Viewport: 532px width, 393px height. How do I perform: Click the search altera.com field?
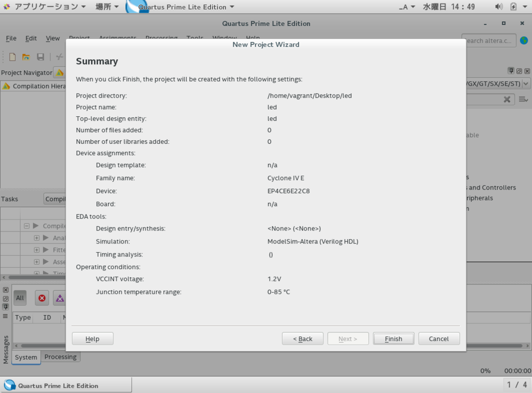point(489,40)
